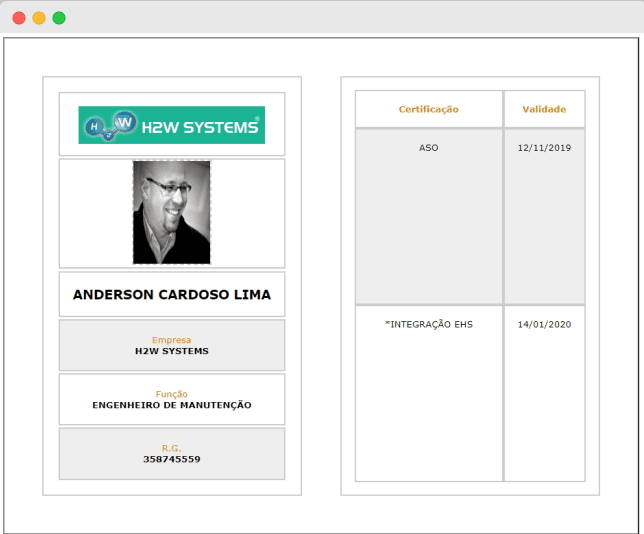Click the Validade column header
Viewport: 644px width, 534px height.
coord(544,109)
